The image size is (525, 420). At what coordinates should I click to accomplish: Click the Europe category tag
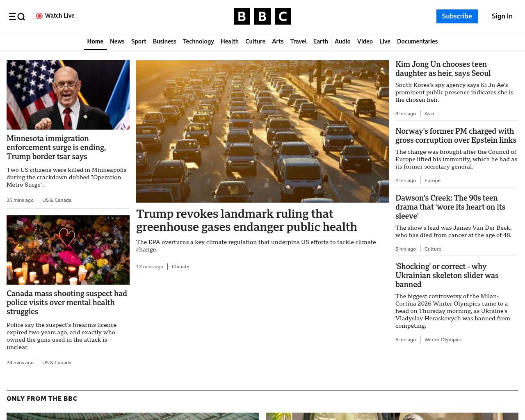pos(432,180)
